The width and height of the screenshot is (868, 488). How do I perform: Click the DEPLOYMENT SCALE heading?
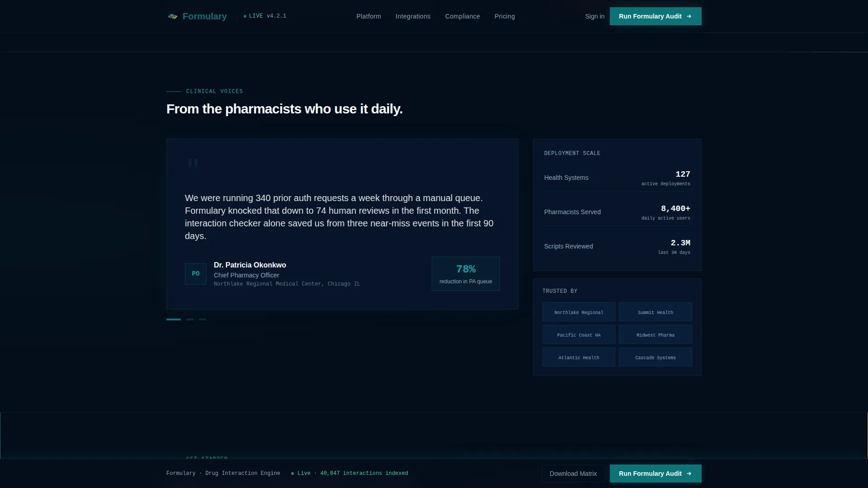point(572,153)
